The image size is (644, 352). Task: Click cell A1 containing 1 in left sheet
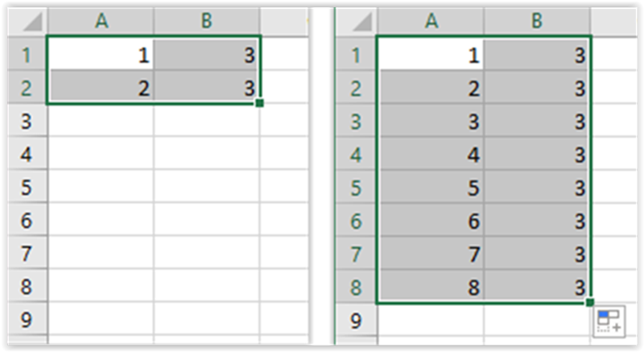click(x=101, y=55)
